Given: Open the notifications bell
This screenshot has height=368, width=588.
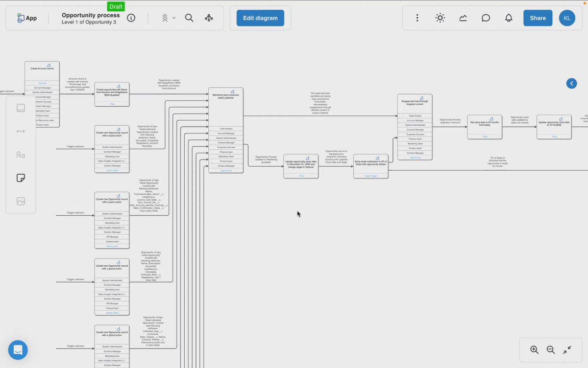Looking at the screenshot, I should pyautogui.click(x=508, y=18).
